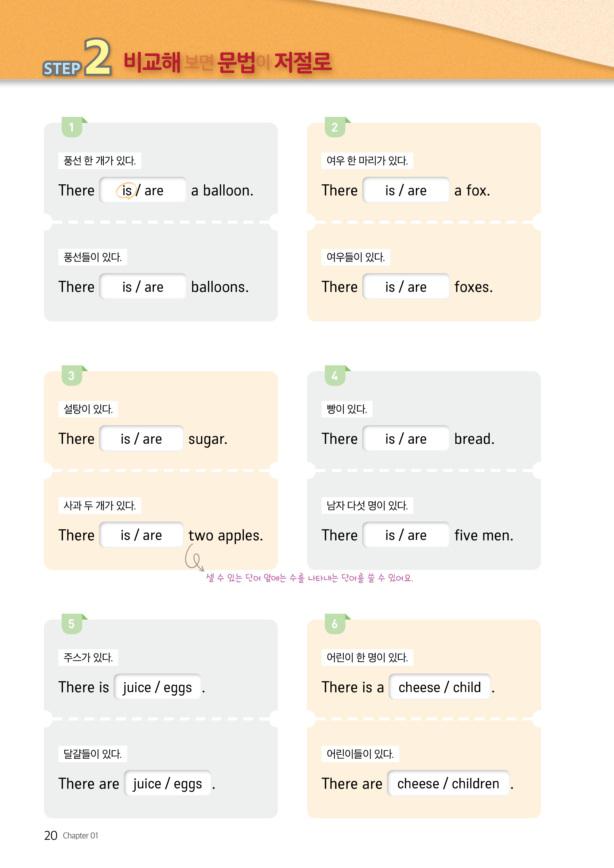The width and height of the screenshot is (614, 868).
Task: Click the green number 1 badge
Action: click(x=72, y=127)
